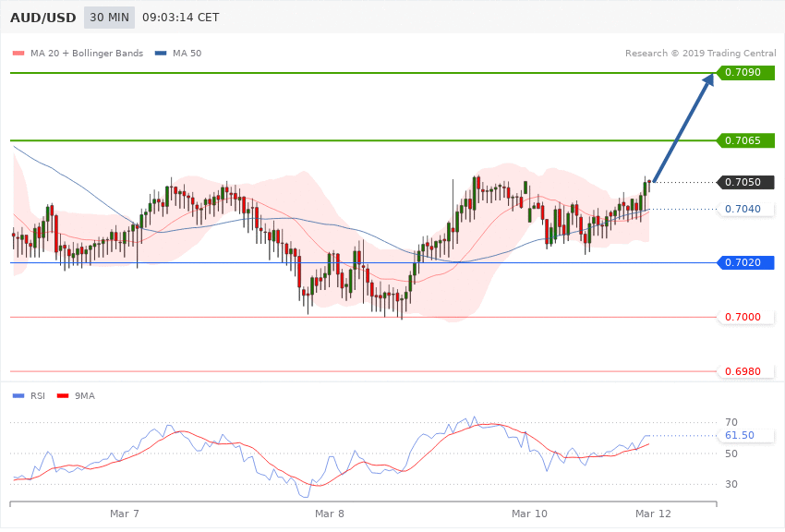785x532 pixels.
Task: Click the RSI 30 level label
Action: [731, 484]
